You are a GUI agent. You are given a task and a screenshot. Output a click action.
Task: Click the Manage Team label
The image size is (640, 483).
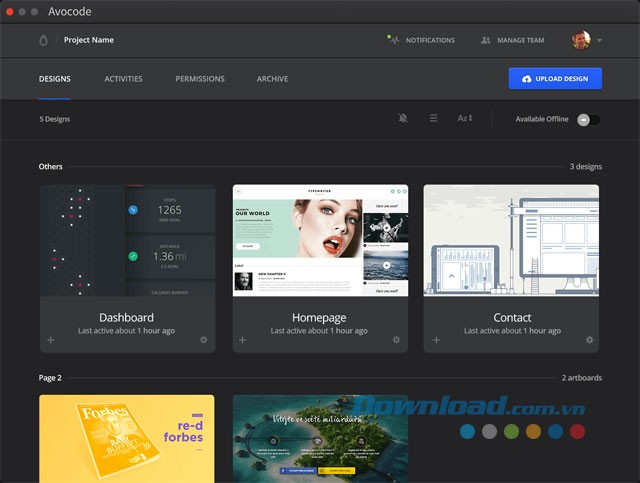pyautogui.click(x=520, y=40)
